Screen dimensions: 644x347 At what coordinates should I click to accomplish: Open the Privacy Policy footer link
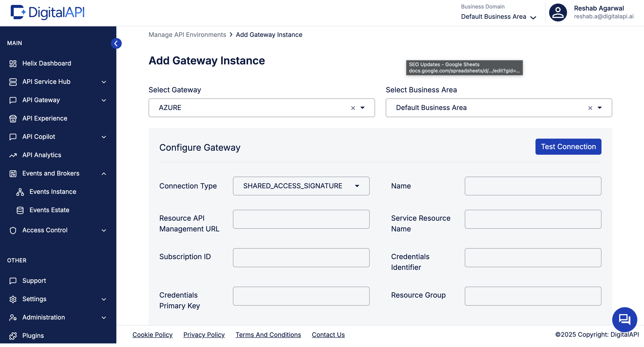(204, 334)
